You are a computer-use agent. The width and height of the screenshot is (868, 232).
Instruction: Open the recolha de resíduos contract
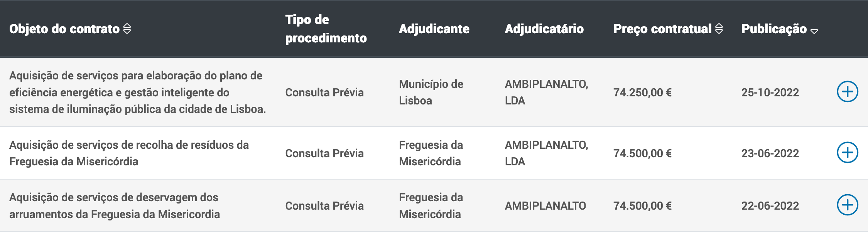click(129, 153)
